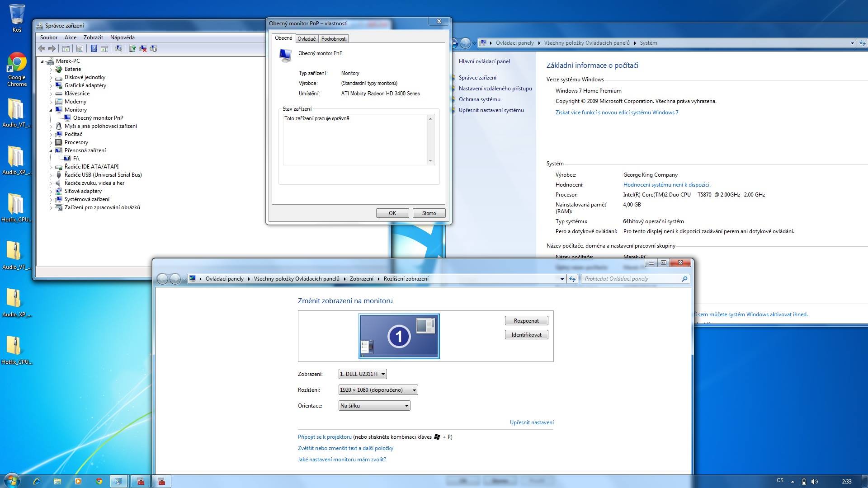
Task: Launch Internet Explorer from taskbar
Action: coord(37,481)
